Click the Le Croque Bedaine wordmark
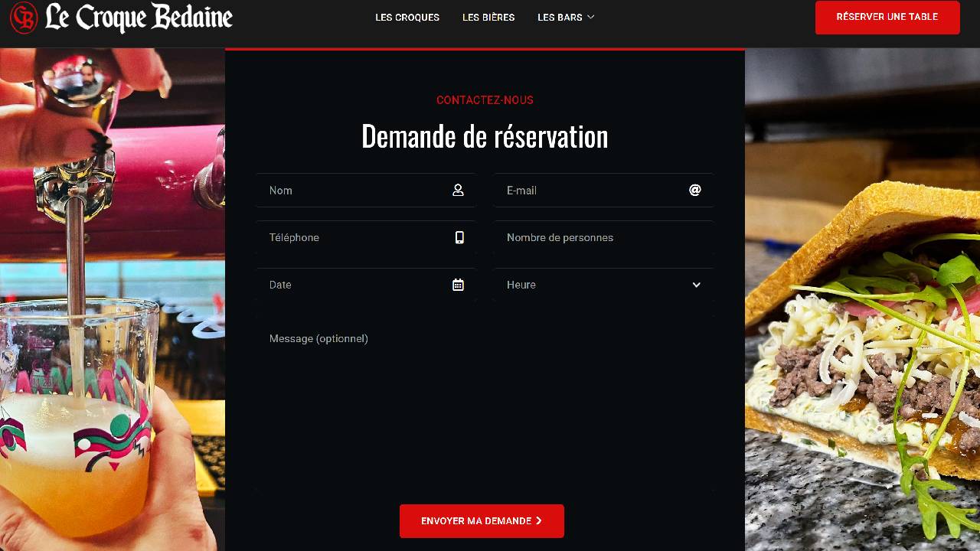This screenshot has width=980, height=551. (139, 18)
